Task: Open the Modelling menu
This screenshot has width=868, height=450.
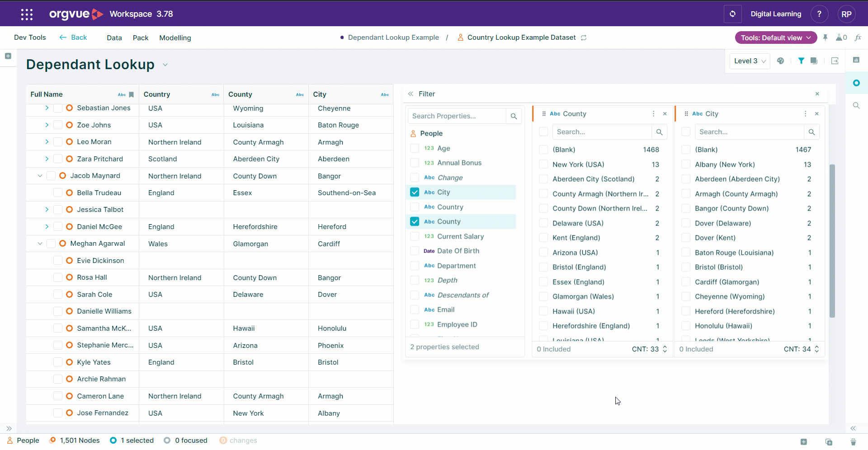Action: click(175, 38)
